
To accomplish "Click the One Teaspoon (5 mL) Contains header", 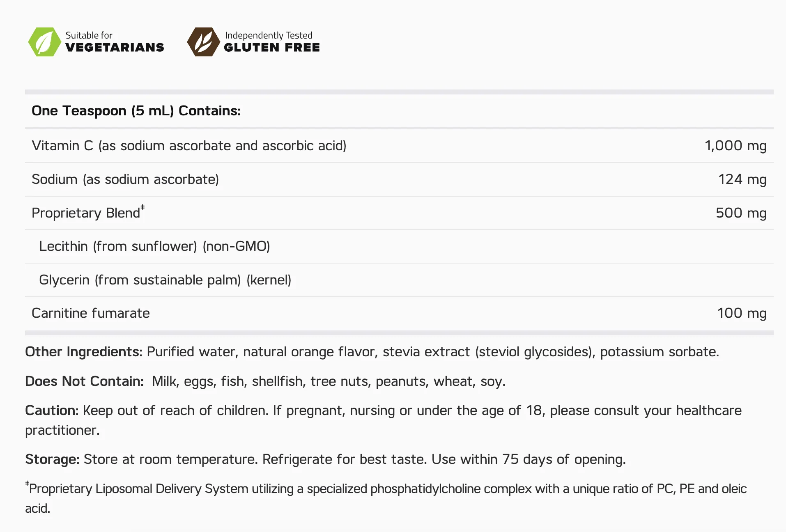I will (x=136, y=111).
